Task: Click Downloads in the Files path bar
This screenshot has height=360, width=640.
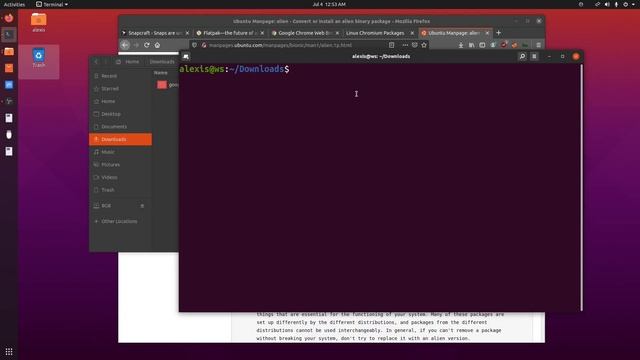Action: coord(162,62)
